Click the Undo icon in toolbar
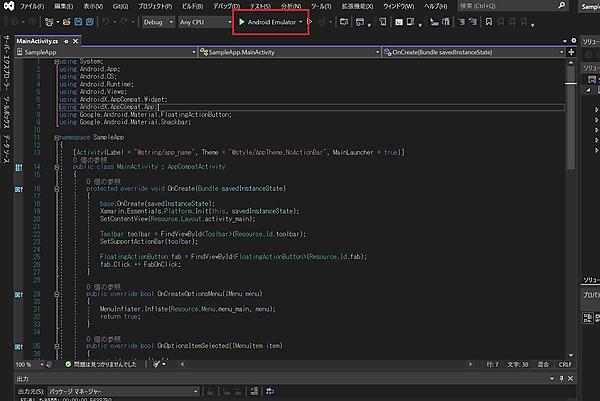The height and width of the screenshot is (401, 600). tap(107, 21)
